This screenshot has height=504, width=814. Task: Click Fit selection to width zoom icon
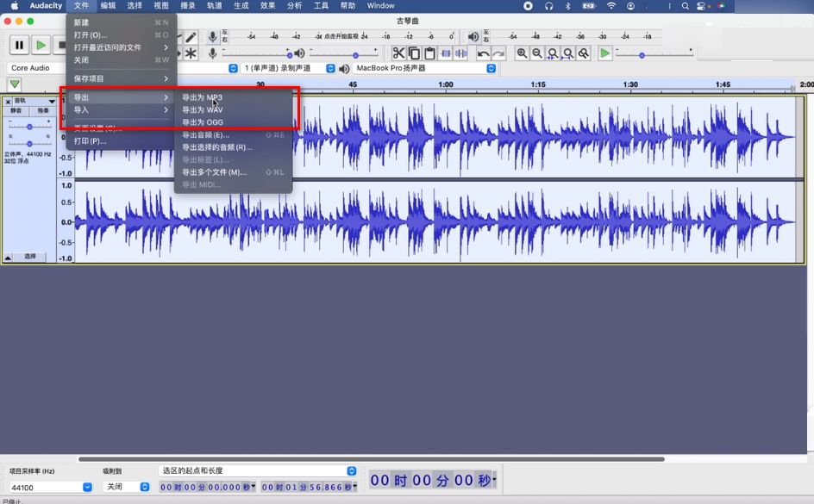click(x=553, y=53)
